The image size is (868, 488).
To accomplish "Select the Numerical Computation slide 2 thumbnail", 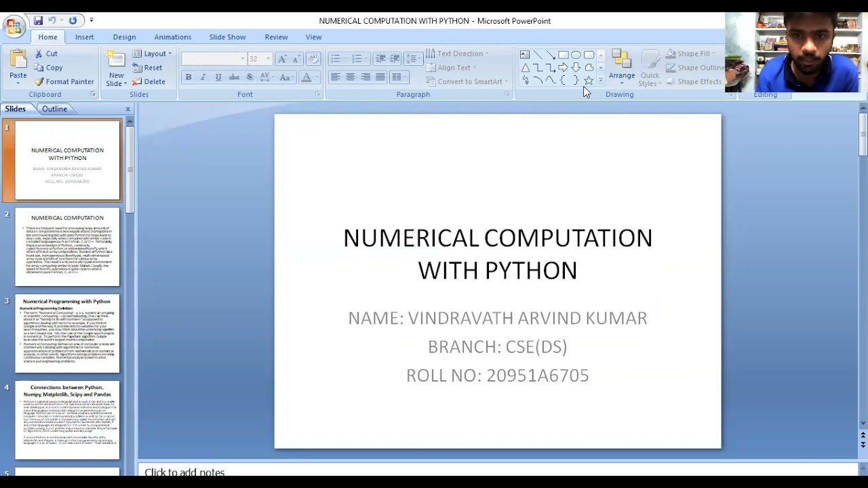I will pos(67,247).
